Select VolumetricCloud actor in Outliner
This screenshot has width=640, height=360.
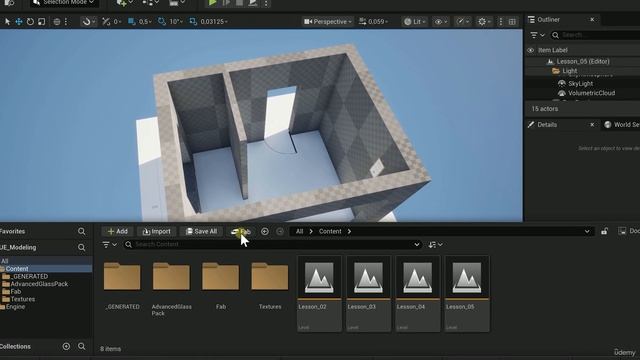tap(591, 93)
